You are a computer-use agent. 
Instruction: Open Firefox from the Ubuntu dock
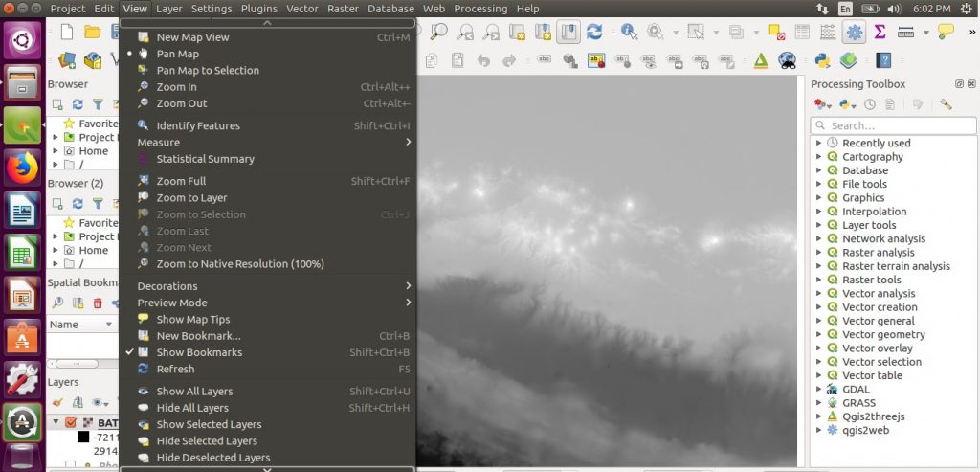point(23,168)
